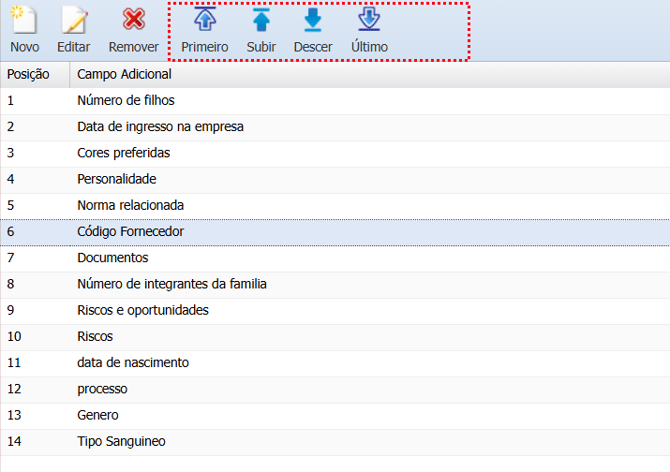Screen dimensions: 670x472
Task: Choose the data de nascimento row
Action: tap(133, 362)
